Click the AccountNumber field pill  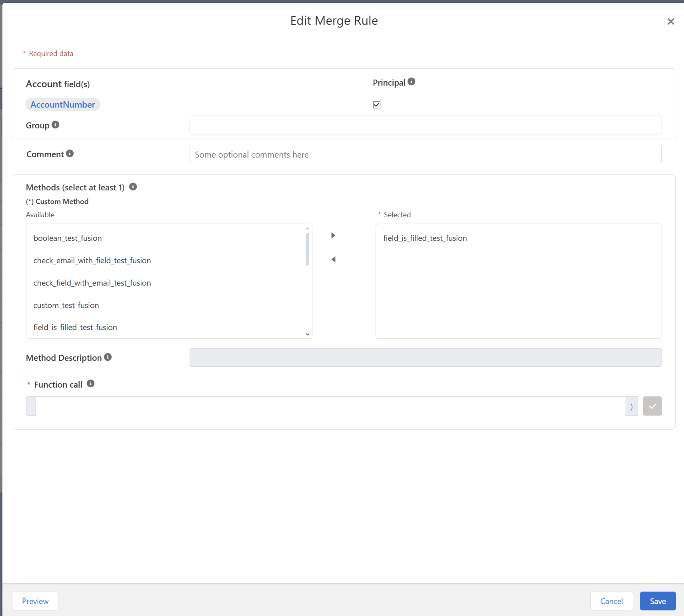coord(63,104)
